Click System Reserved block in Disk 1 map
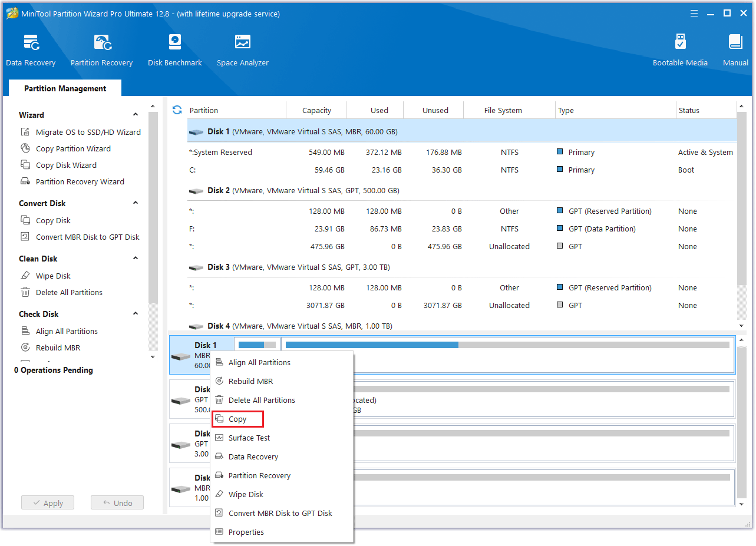The image size is (756, 546). (257, 345)
